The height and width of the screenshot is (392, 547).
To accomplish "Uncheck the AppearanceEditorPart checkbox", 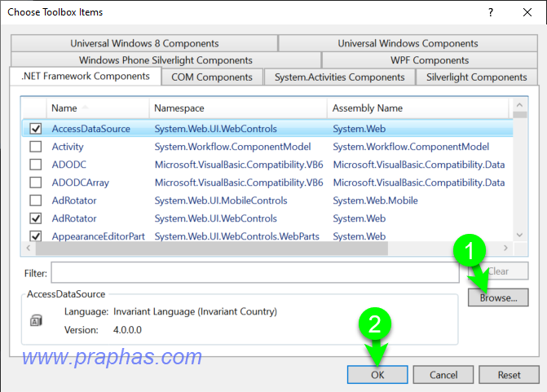I will pyautogui.click(x=36, y=236).
